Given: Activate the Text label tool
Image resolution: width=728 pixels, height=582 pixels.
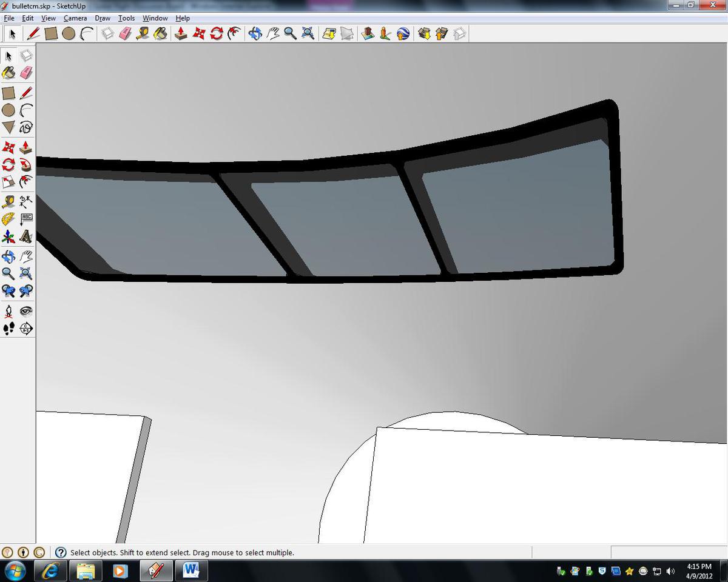Looking at the screenshot, I should (26, 219).
